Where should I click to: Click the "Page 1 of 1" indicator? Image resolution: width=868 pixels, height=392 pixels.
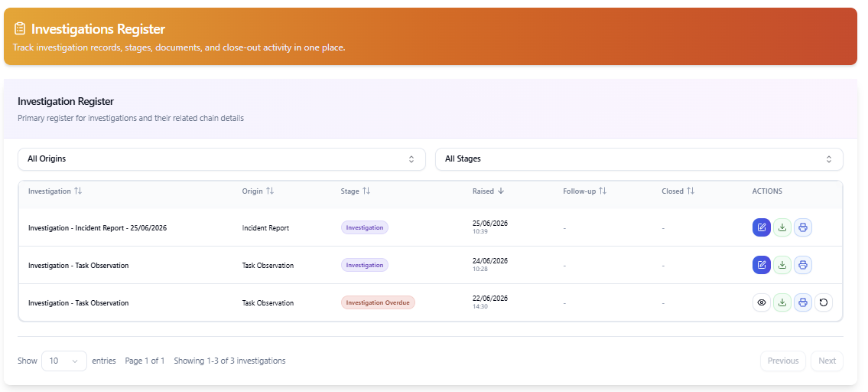(x=145, y=361)
